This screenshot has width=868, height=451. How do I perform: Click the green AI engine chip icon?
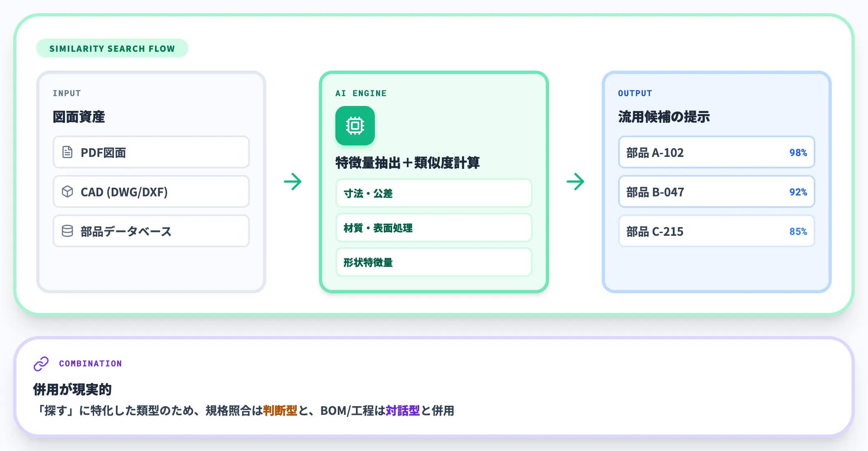(x=355, y=126)
